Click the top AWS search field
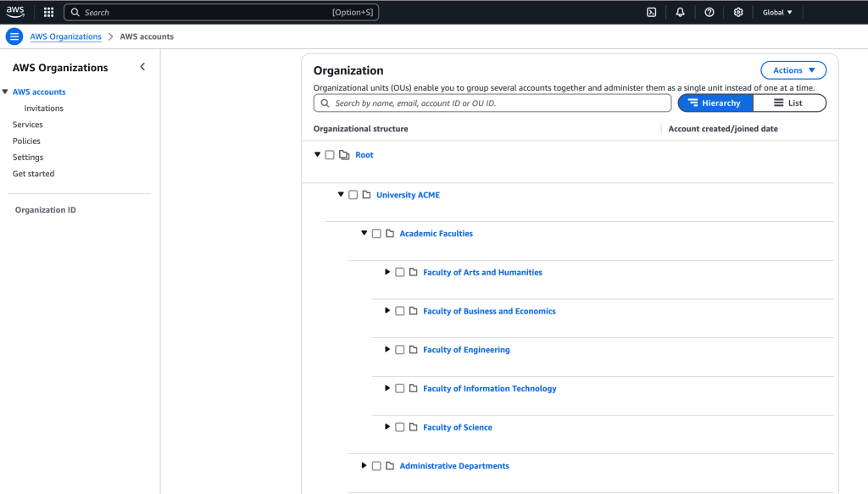The image size is (868, 494). pos(221,12)
